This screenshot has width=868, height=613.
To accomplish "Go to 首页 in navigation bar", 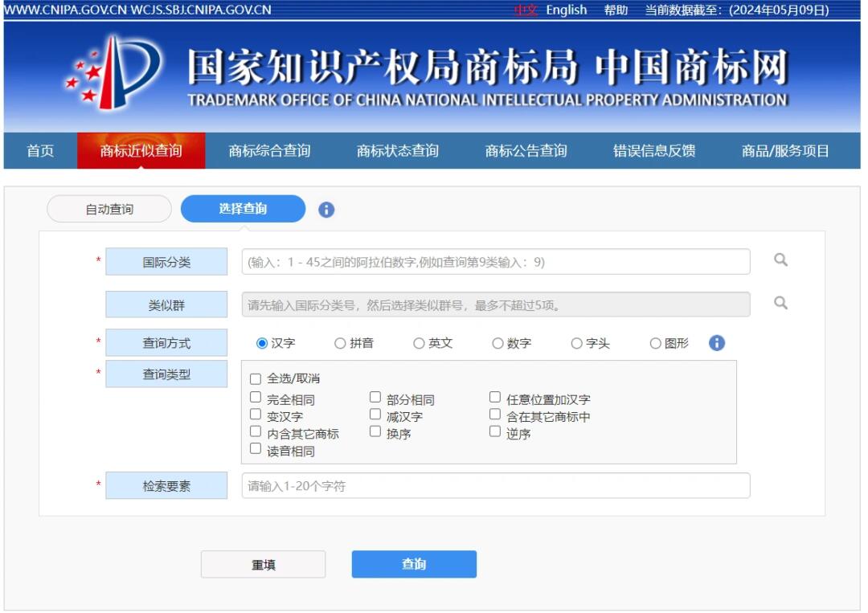I will (40, 150).
